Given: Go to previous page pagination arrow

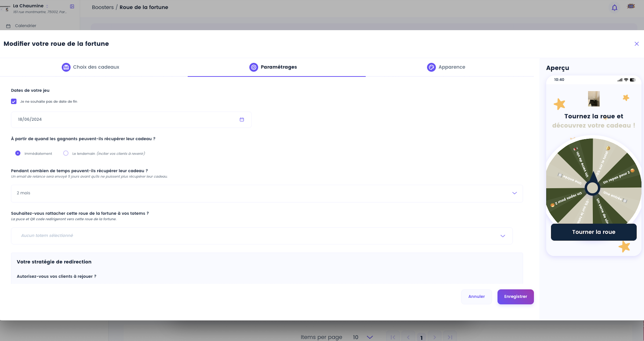Looking at the screenshot, I should click(x=408, y=337).
